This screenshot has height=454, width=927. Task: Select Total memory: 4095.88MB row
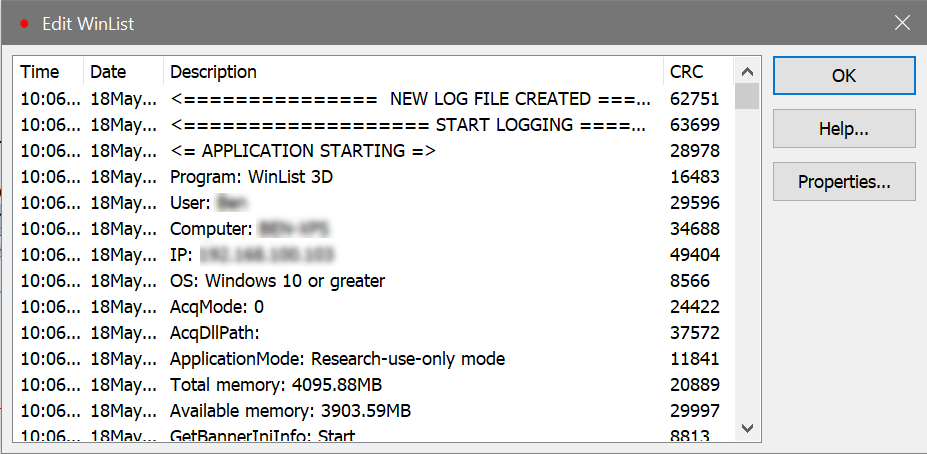click(x=374, y=385)
